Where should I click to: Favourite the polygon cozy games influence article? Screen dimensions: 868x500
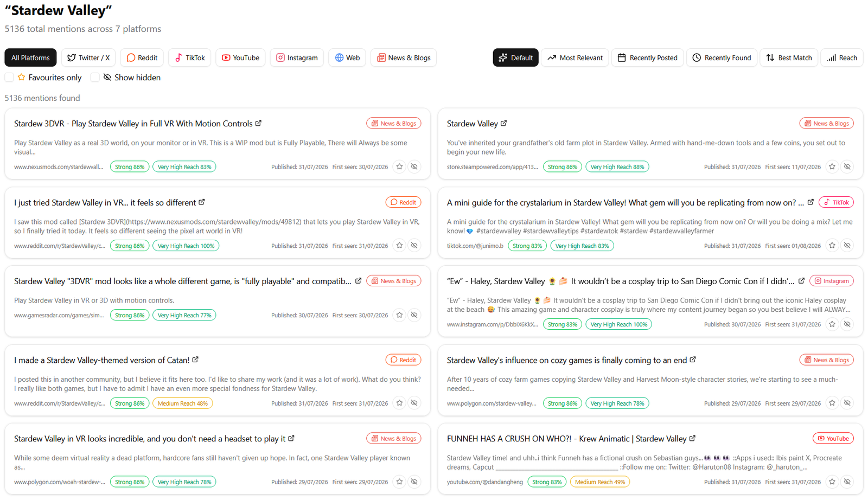point(832,403)
